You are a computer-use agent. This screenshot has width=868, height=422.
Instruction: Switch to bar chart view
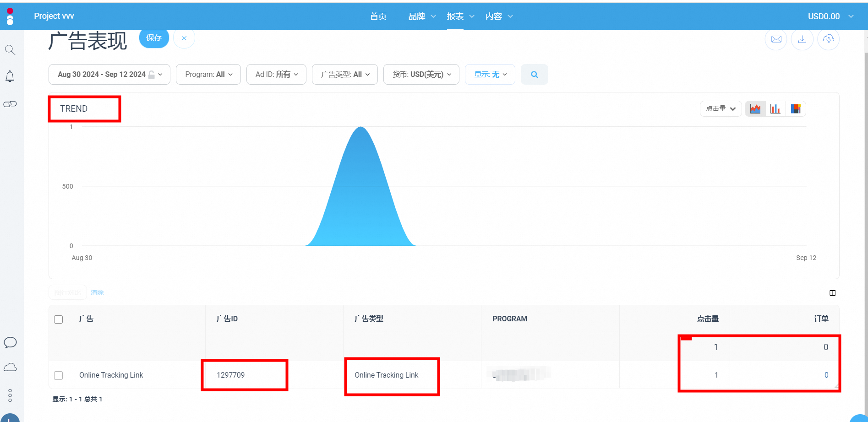pyautogui.click(x=775, y=109)
